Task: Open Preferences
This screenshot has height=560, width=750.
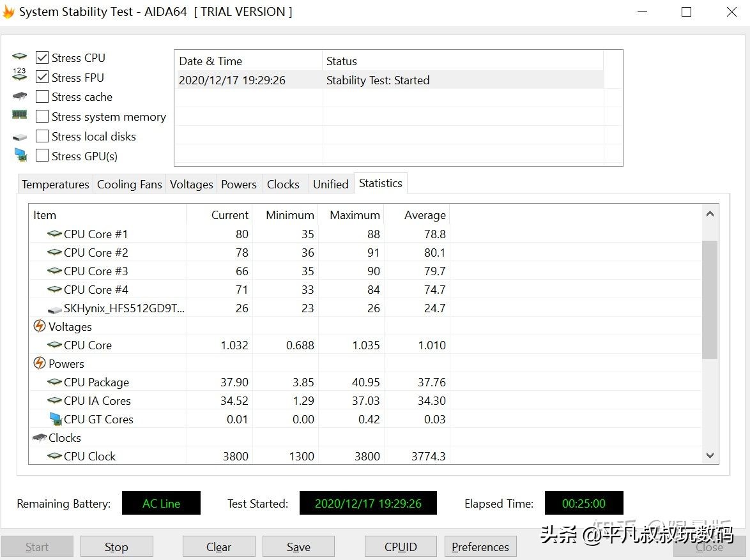Action: pos(480,547)
